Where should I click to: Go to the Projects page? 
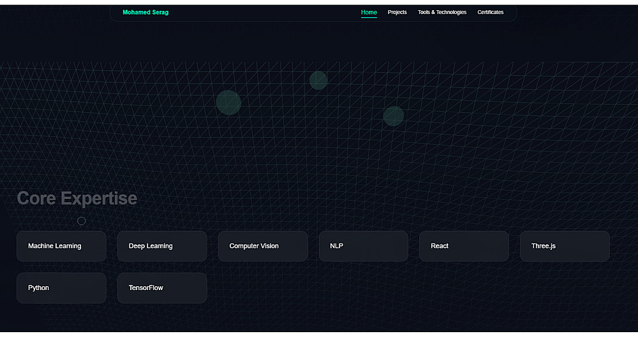click(397, 12)
